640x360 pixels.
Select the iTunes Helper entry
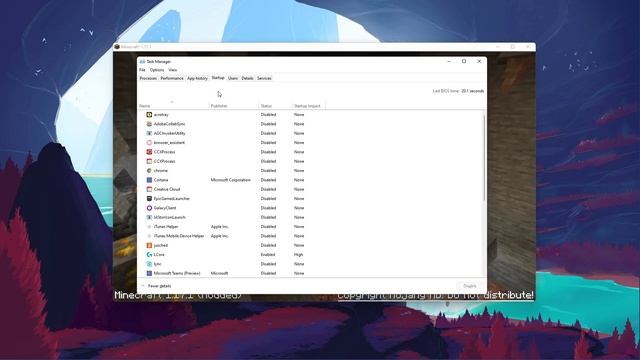[166, 227]
